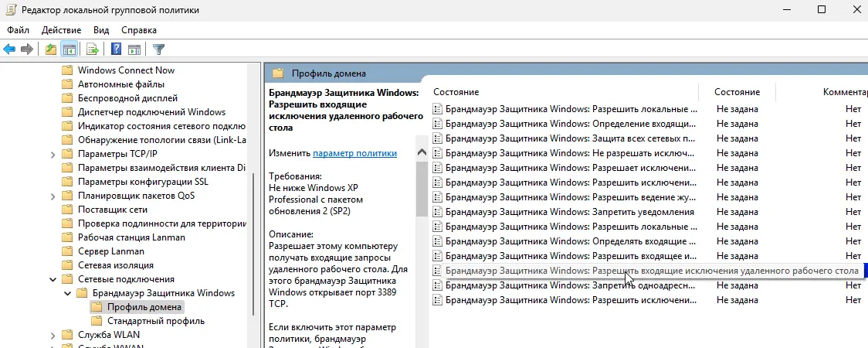Toggle the console tree show/hide icon
This screenshot has height=348, width=868.
(x=70, y=49)
